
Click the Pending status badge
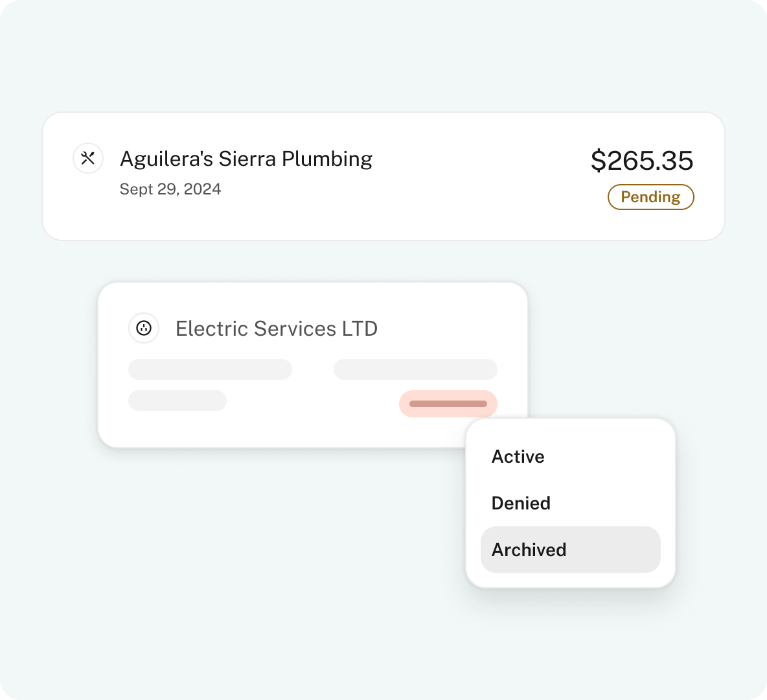(x=650, y=197)
